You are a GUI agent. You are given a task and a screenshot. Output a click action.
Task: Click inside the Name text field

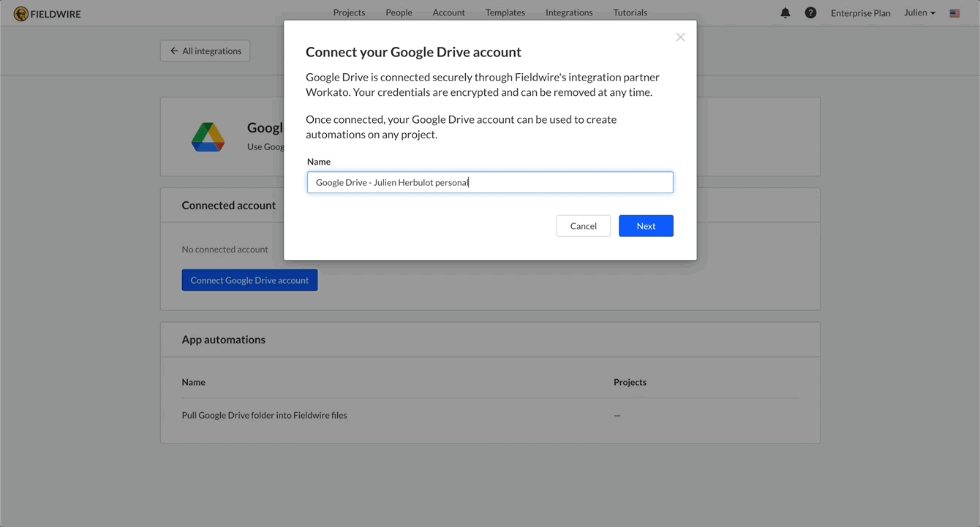pyautogui.click(x=489, y=182)
